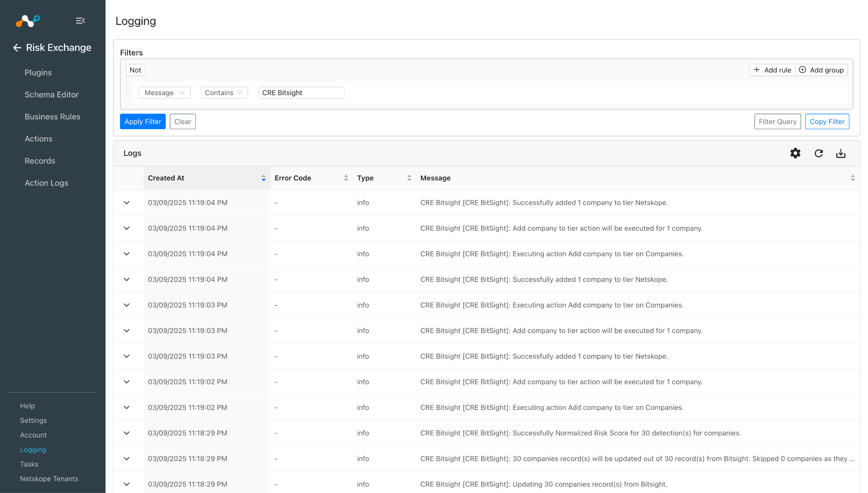
Task: Click the Filter Query button
Action: click(778, 122)
